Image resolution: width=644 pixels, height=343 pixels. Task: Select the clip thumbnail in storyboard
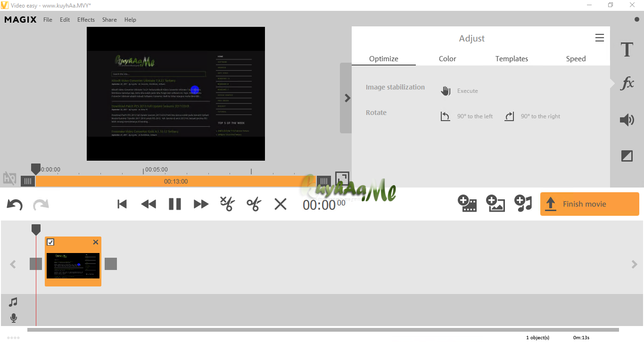point(73,266)
